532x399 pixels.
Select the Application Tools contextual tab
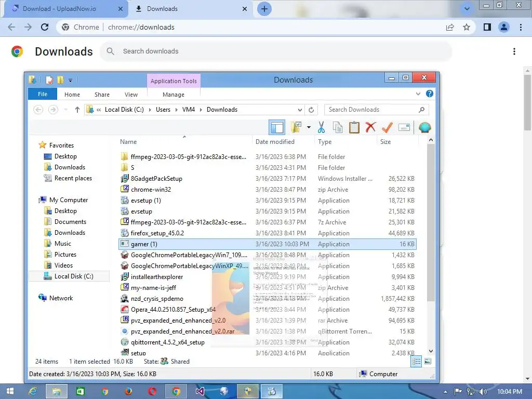click(174, 81)
